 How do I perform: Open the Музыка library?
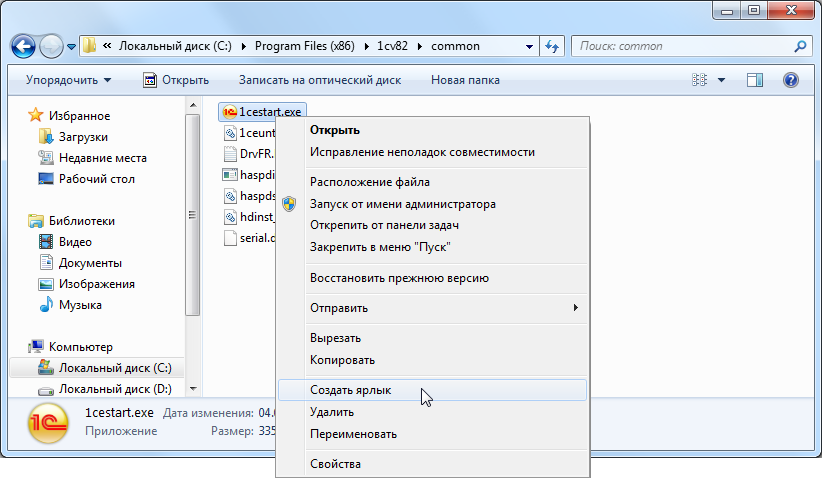[80, 305]
